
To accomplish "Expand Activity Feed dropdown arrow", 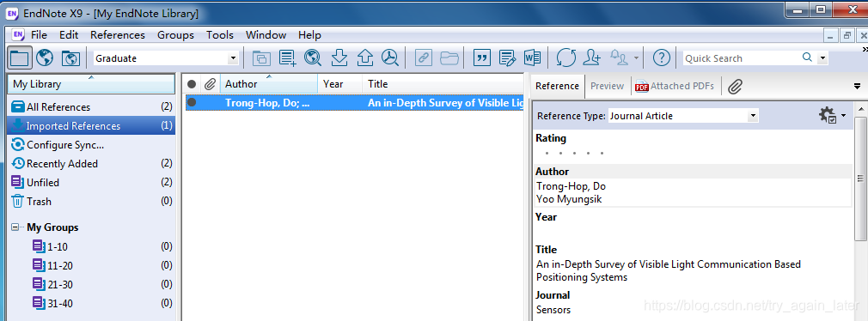I will (637, 58).
